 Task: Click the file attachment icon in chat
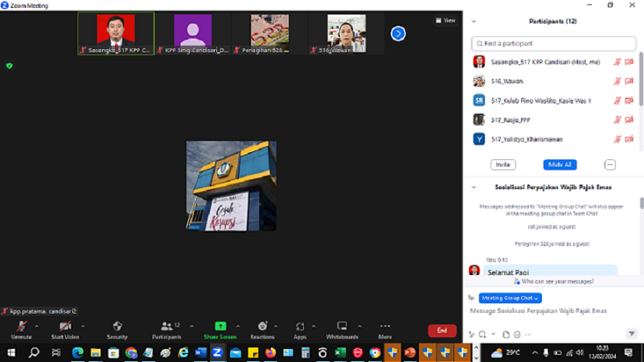pos(506,334)
